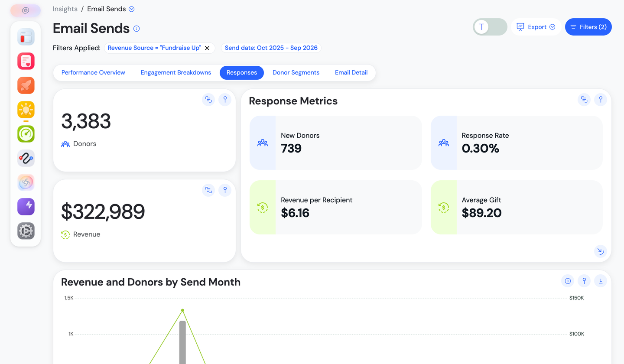Click the Response Metrics heading

[293, 101]
